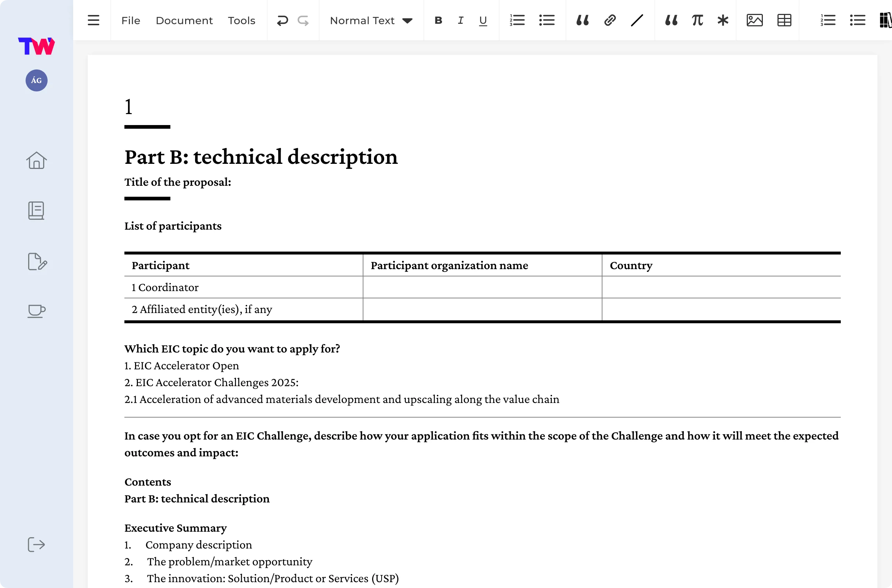Select the 'Participant organization name' header cell
Viewport: 892px width, 588px height.
(482, 265)
